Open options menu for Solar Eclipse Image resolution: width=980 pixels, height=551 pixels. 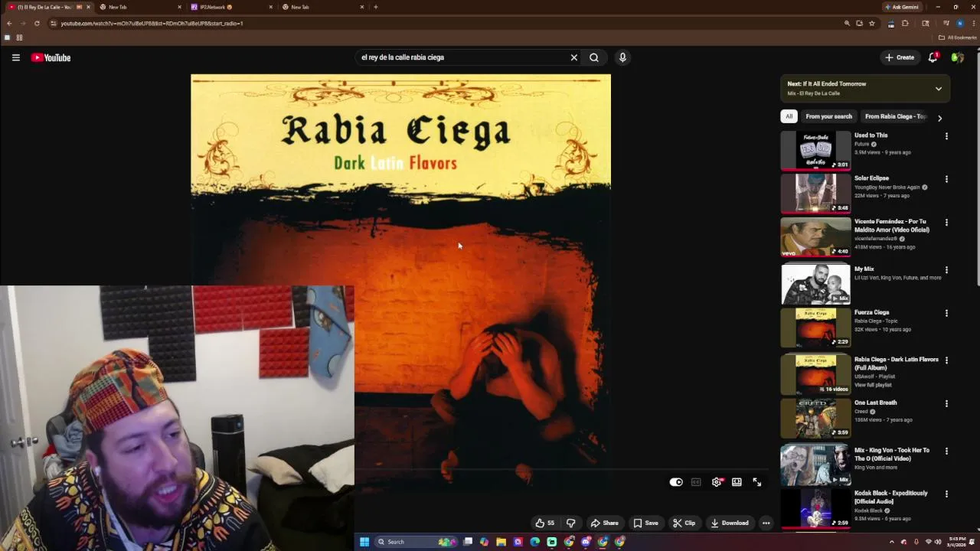point(946,179)
